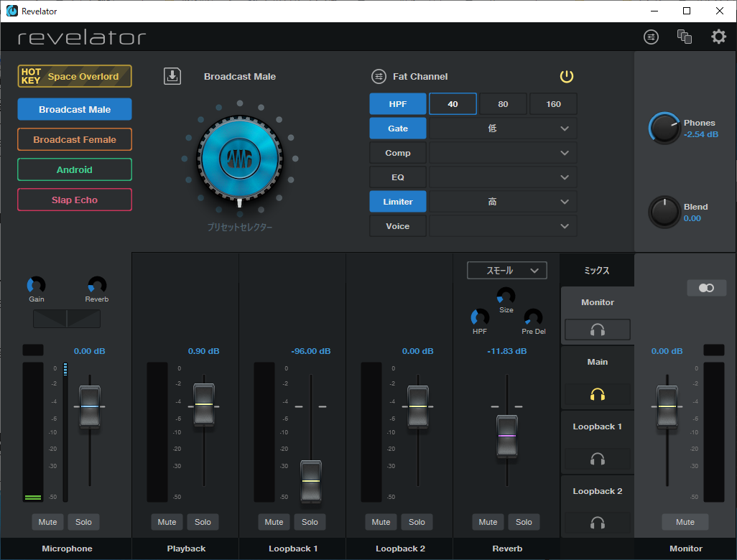737x560 pixels.
Task: Click the Blend knob
Action: 664,212
